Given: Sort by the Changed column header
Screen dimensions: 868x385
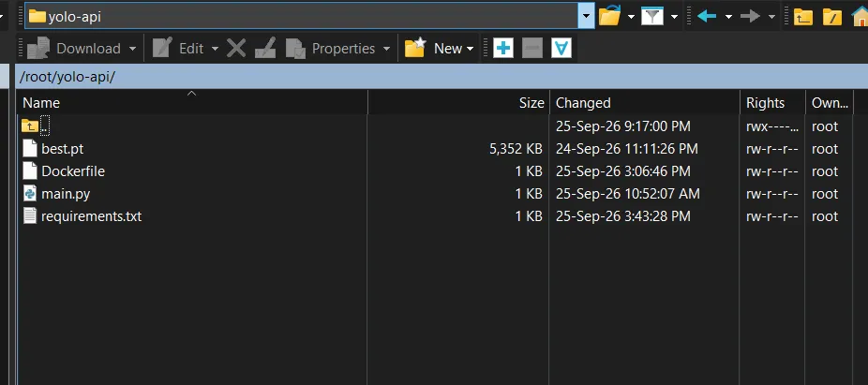Looking at the screenshot, I should pyautogui.click(x=644, y=103).
